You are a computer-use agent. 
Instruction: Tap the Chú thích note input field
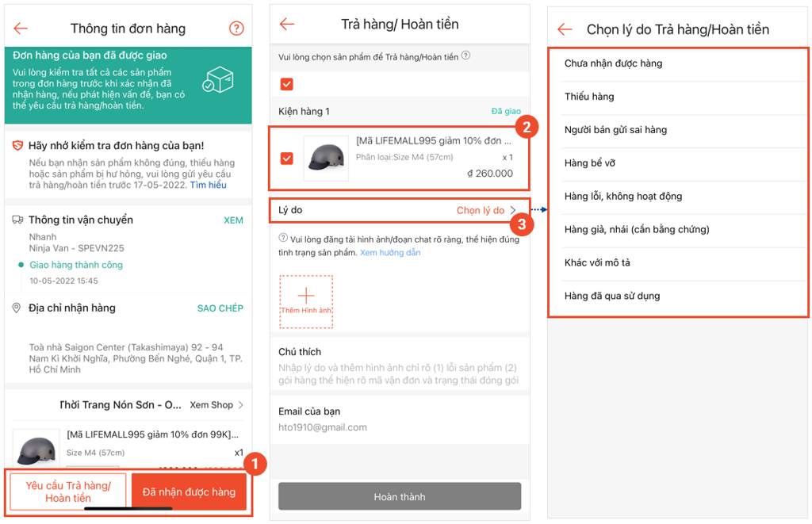tap(399, 374)
